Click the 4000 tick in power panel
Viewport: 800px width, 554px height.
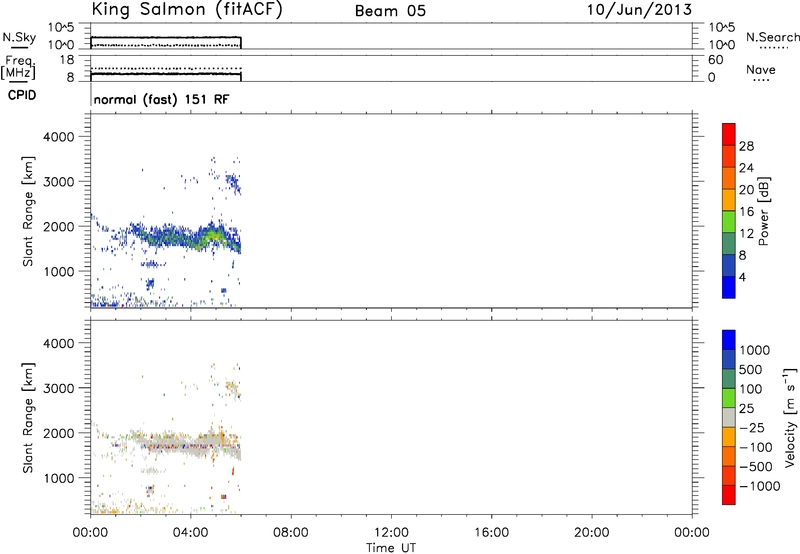[x=58, y=136]
